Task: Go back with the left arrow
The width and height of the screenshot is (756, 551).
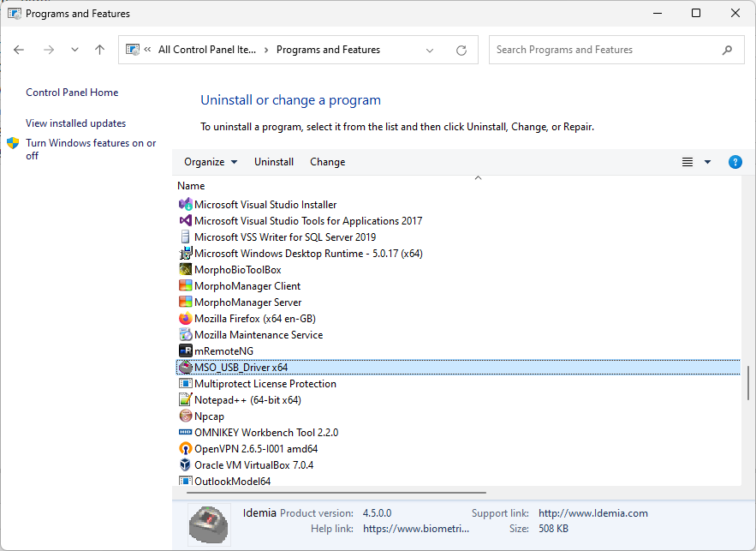Action: [x=19, y=50]
